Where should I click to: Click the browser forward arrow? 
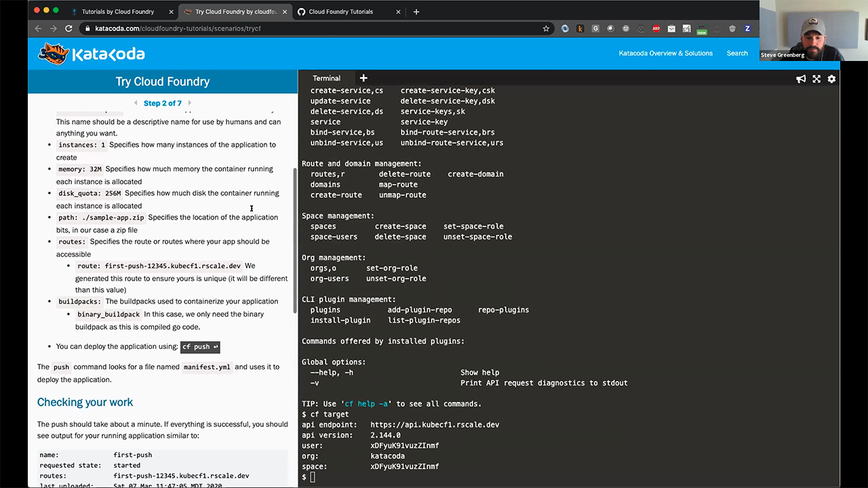tap(53, 28)
